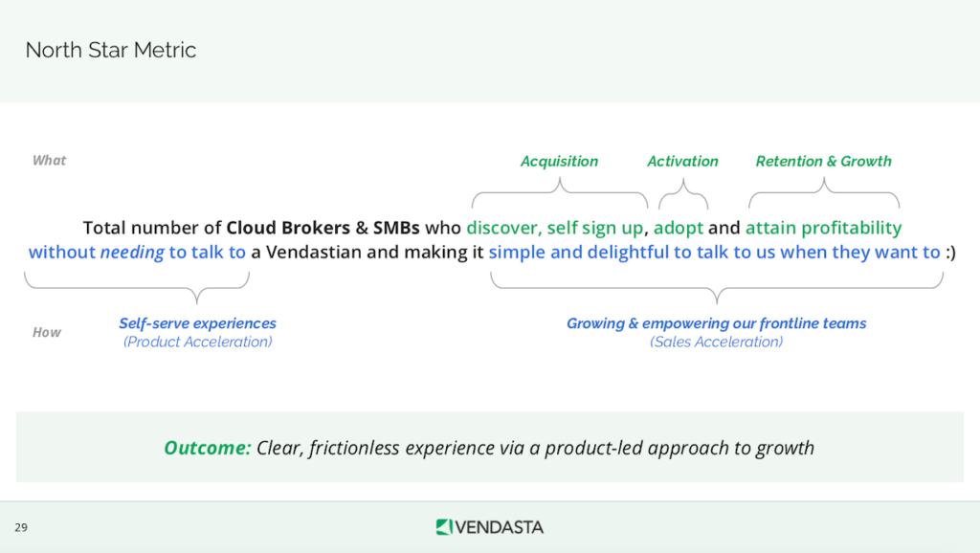The height and width of the screenshot is (553, 980).
Task: Click the (Product Acceleration) subtitle
Action: coord(197,342)
